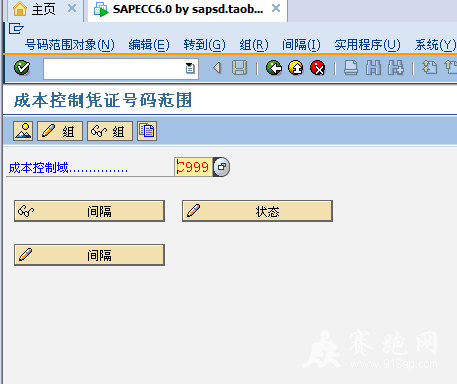Screen dimensions: 457x384
Task: Click the 成本控制凭证号码范围 title
Action: pos(103,100)
